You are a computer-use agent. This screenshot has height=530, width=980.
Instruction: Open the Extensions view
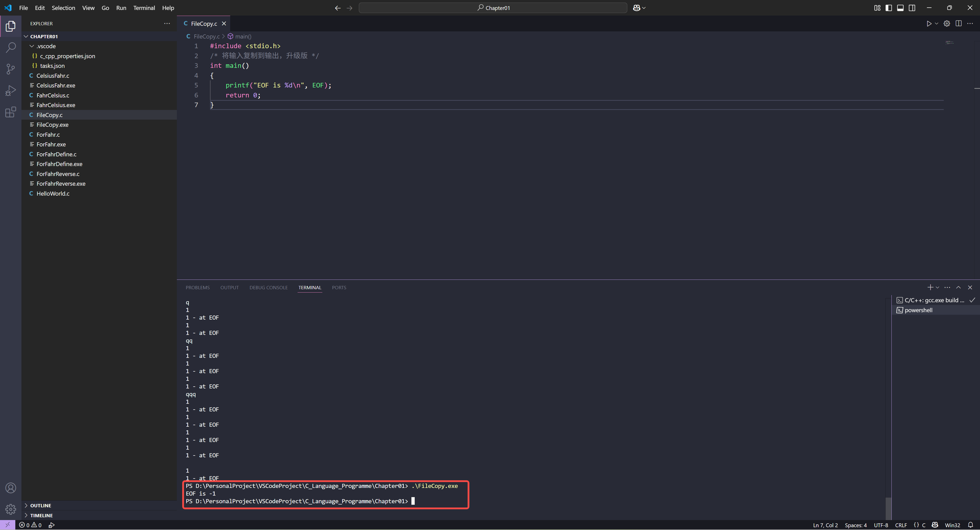coord(11,112)
